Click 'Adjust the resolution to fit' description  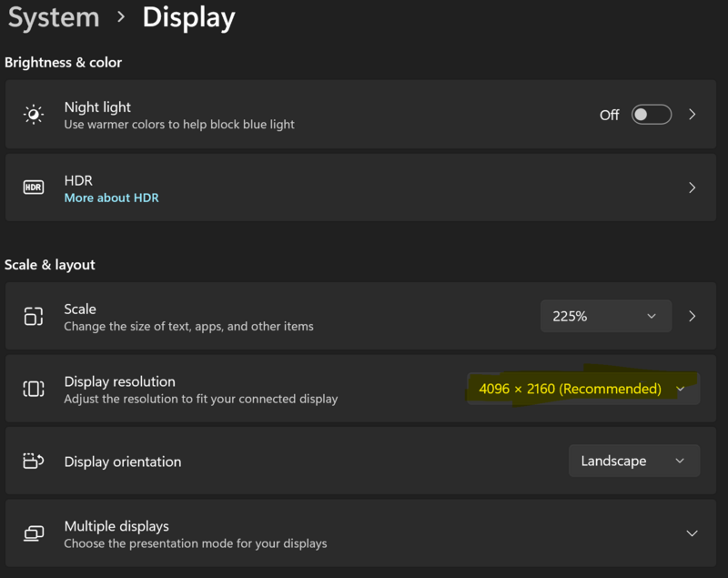pos(201,399)
